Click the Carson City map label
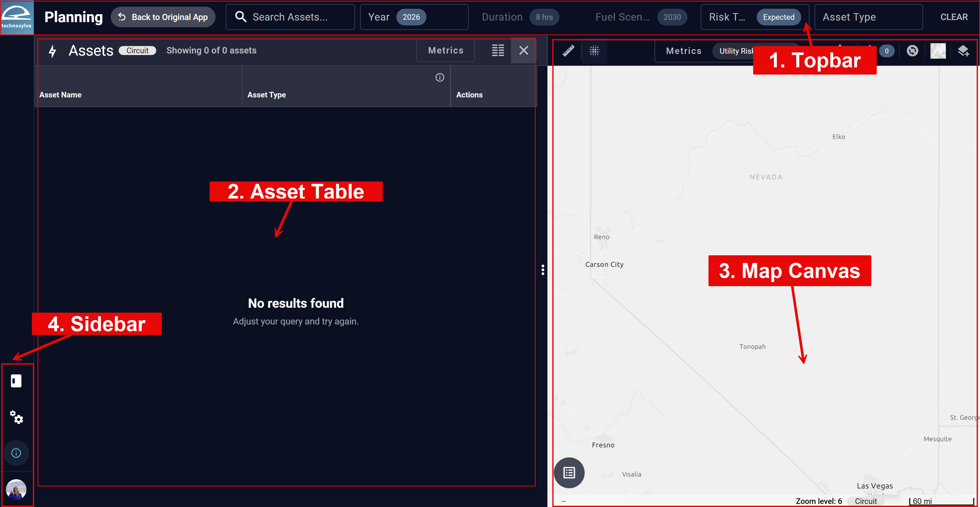 click(604, 264)
